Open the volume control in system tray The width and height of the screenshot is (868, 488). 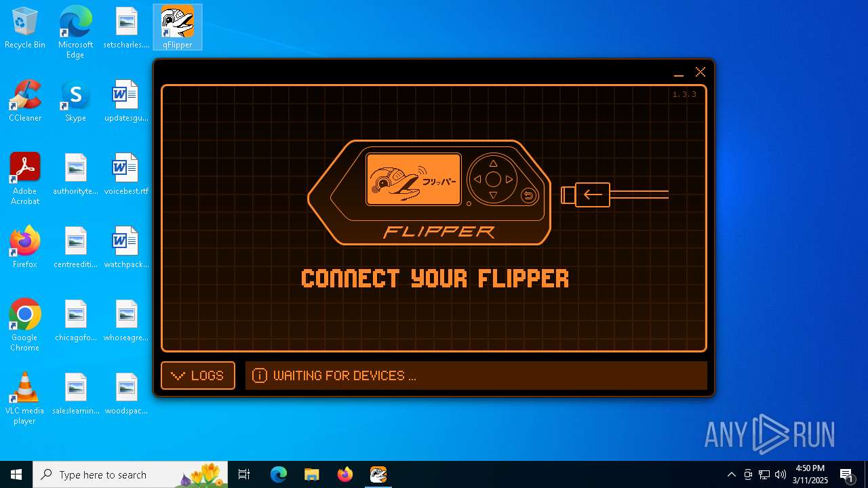point(781,474)
